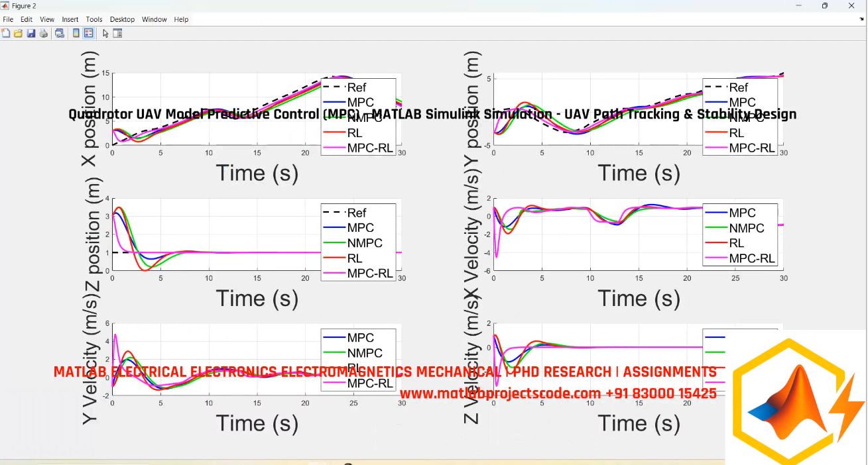Click the 'X position (m)' axis label
The image size is (868, 465).
tap(89, 109)
